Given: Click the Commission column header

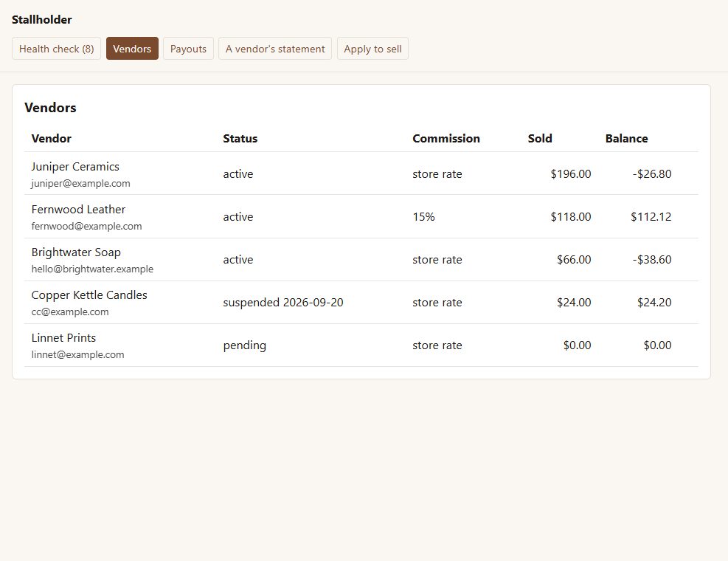Looking at the screenshot, I should coord(446,139).
